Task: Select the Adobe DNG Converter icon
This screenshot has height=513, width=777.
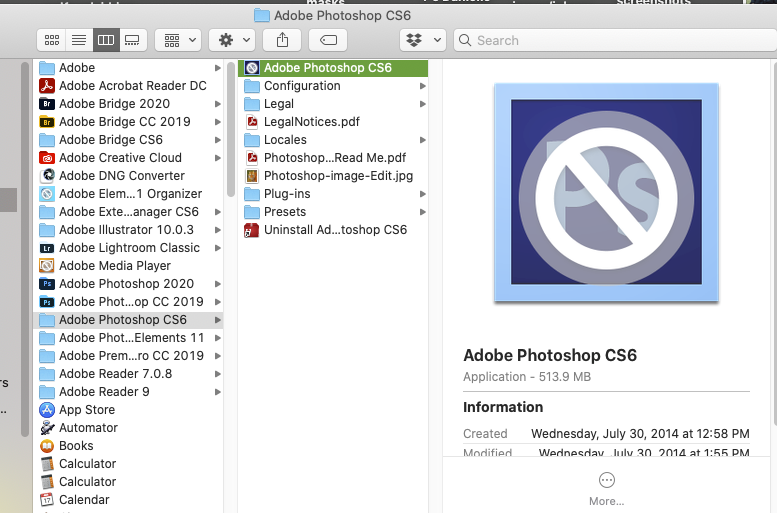Action: pos(47,175)
